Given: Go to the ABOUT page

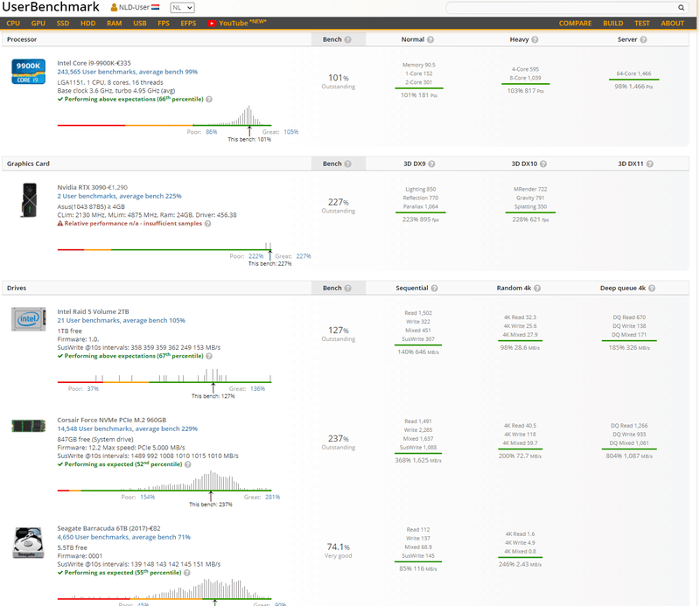Looking at the screenshot, I should coord(672,24).
